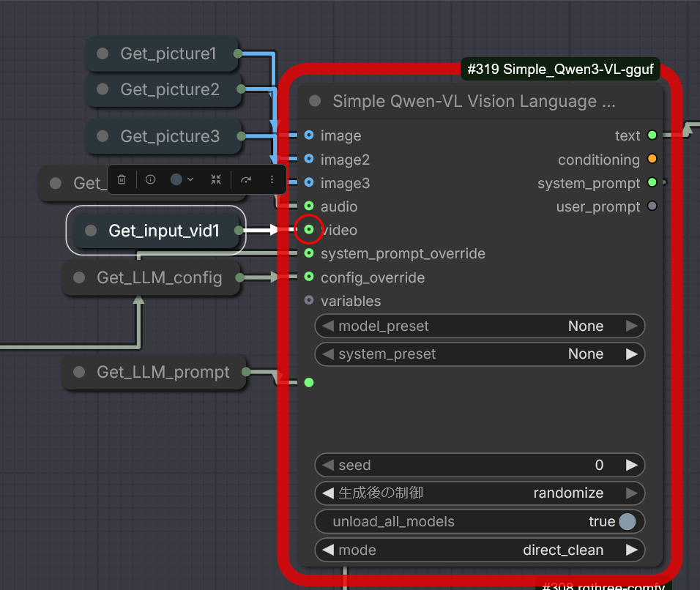700x590 pixels.
Task: Select the Get_picture3 node title
Action: pyautogui.click(x=170, y=137)
